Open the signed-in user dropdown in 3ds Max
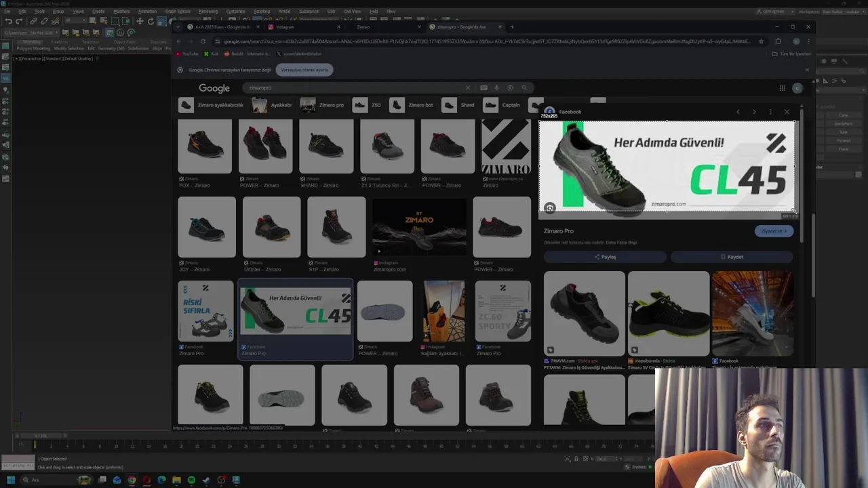Image resolution: width=868 pixels, height=488 pixels. [x=776, y=12]
